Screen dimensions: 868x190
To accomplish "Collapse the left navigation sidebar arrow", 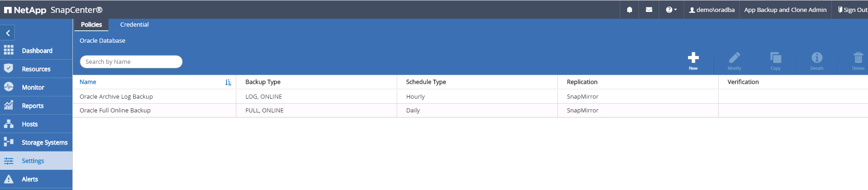I will 8,33.
